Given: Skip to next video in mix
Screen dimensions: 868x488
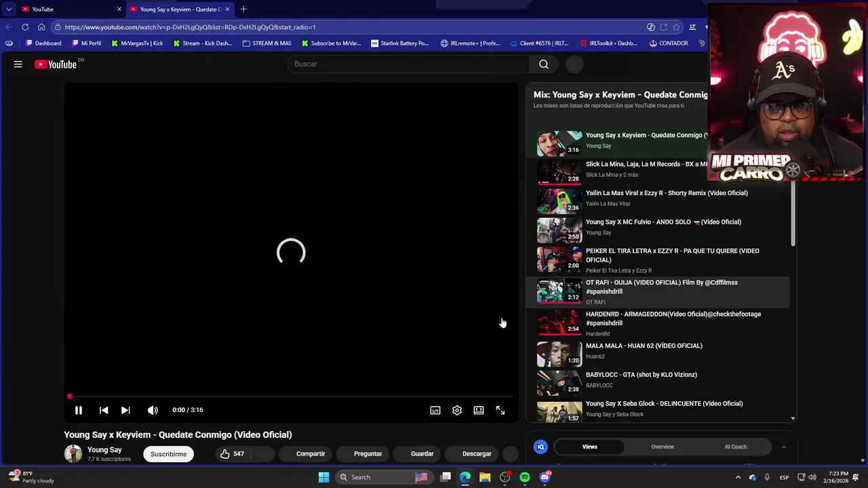Looking at the screenshot, I should 125,410.
